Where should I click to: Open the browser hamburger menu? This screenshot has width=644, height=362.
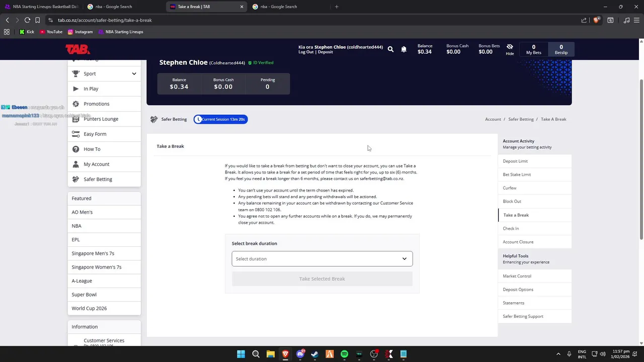pyautogui.click(x=637, y=20)
